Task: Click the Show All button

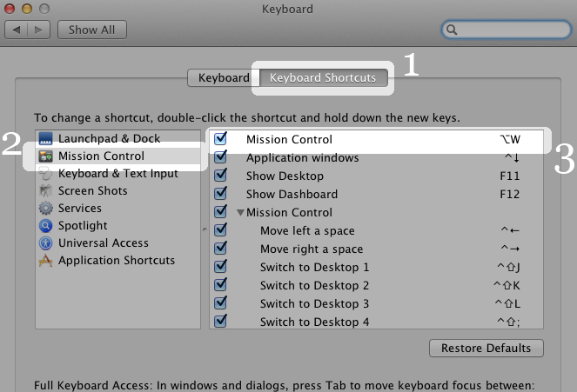Action: pyautogui.click(x=92, y=30)
